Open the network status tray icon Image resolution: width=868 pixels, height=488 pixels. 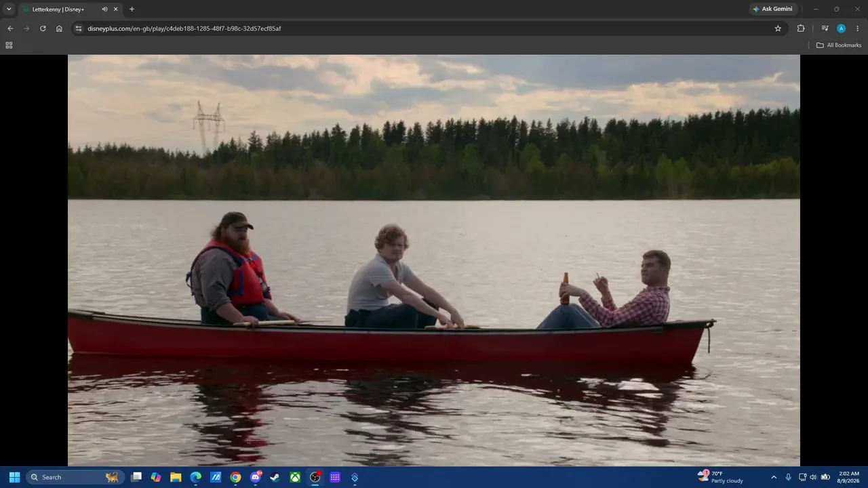click(x=802, y=477)
